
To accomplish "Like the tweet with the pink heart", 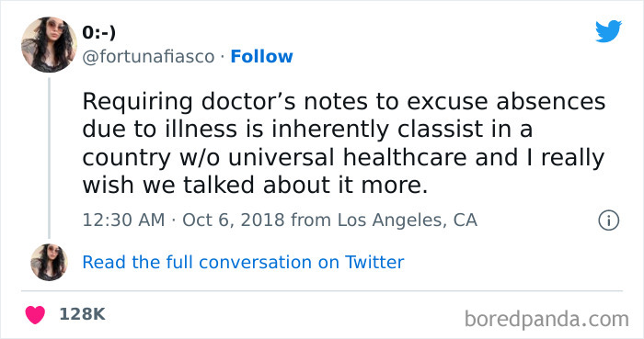I will click(35, 314).
